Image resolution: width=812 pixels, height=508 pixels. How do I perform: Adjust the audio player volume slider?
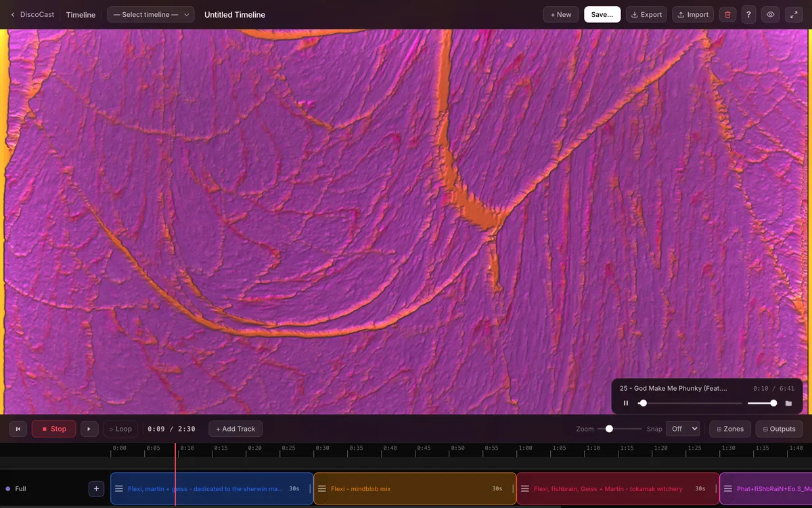click(762, 403)
